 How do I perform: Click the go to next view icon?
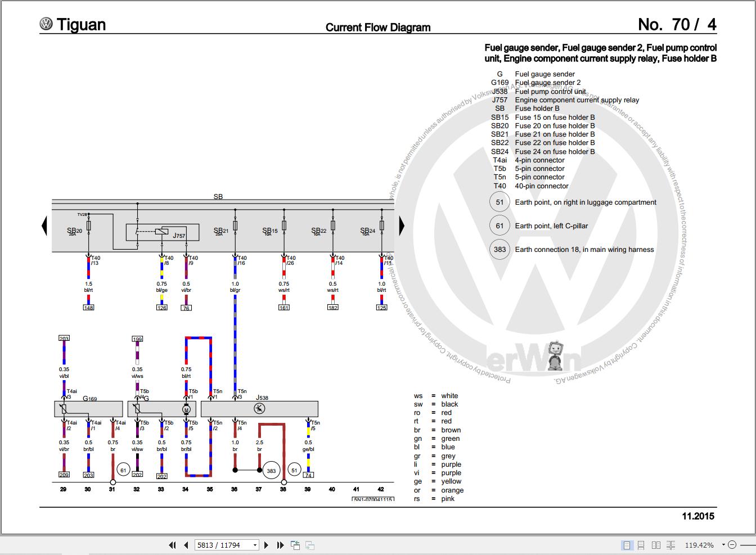click(x=309, y=545)
